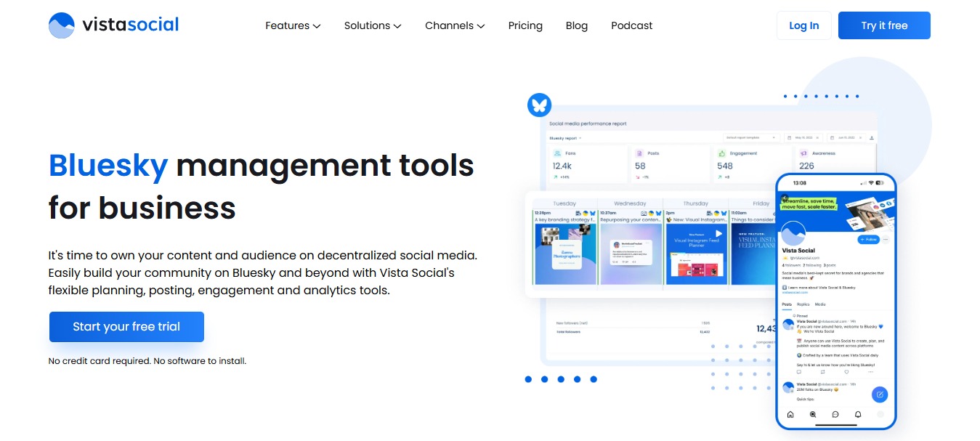Image resolution: width=980 pixels, height=441 pixels.
Task: Click the Posts metric icon
Action: pyautogui.click(x=639, y=153)
